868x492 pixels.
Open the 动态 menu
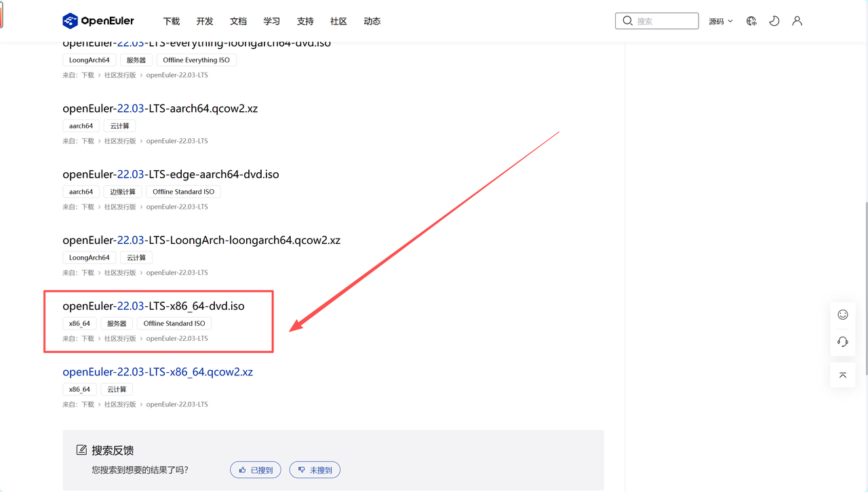tap(372, 21)
